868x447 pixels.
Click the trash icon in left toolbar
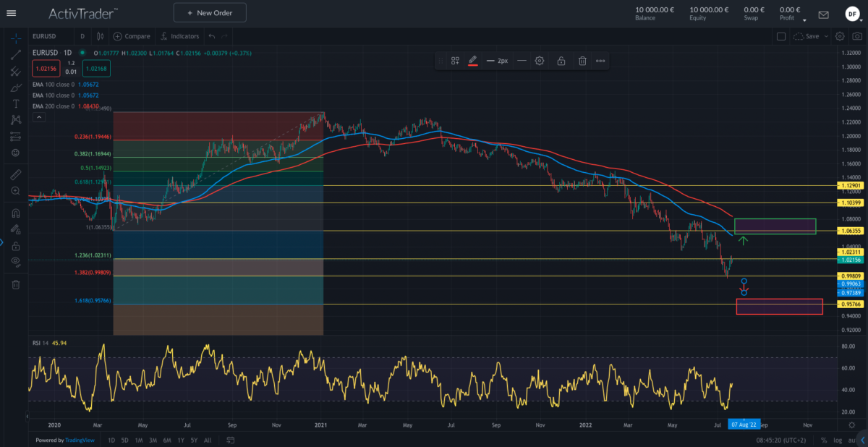point(15,284)
